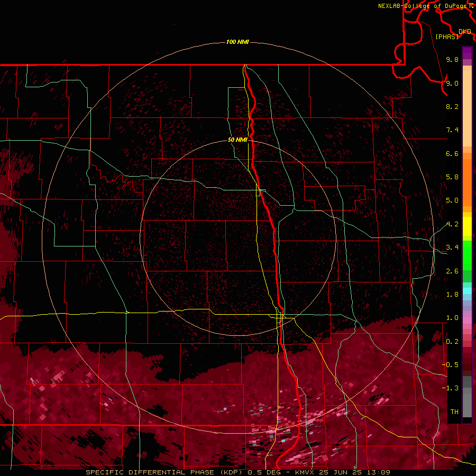Click the 7.4 scale value

click(452, 130)
